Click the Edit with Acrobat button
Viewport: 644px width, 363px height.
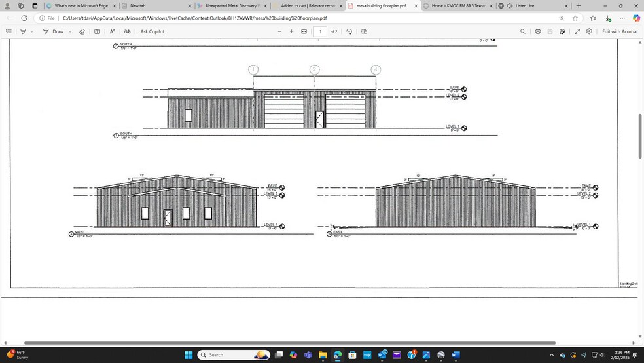[619, 31]
